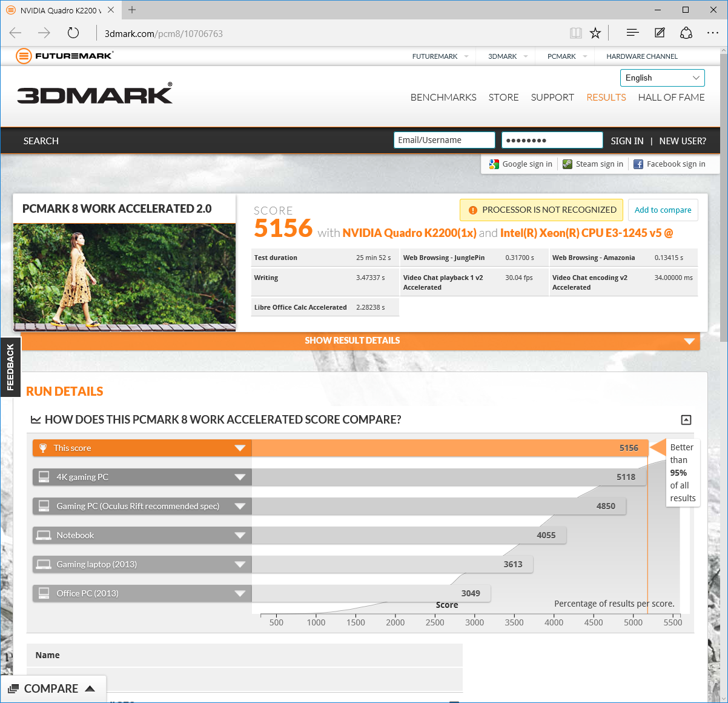Click the 4K gaming PC monitor icon
Image resolution: width=728 pixels, height=703 pixels.
click(44, 477)
